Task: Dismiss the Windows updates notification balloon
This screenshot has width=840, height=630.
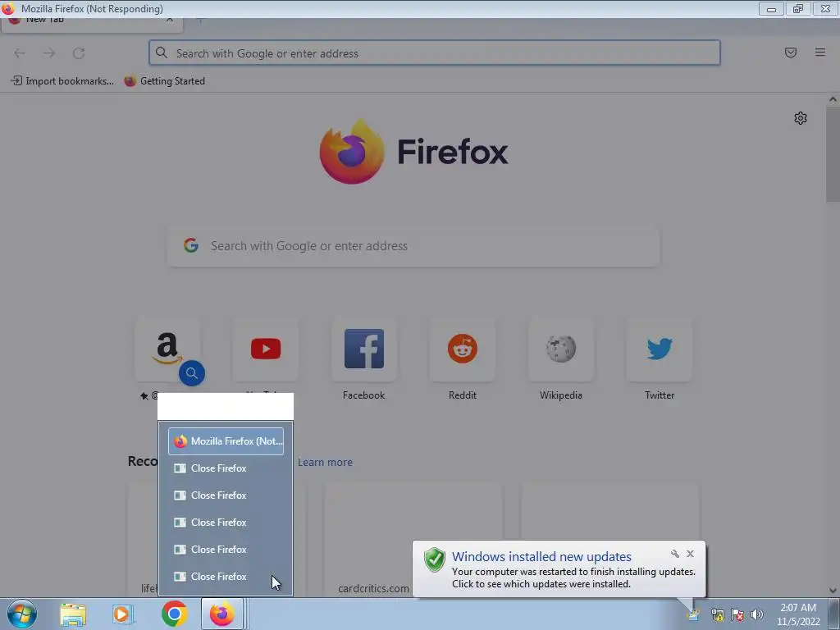Action: click(690, 554)
